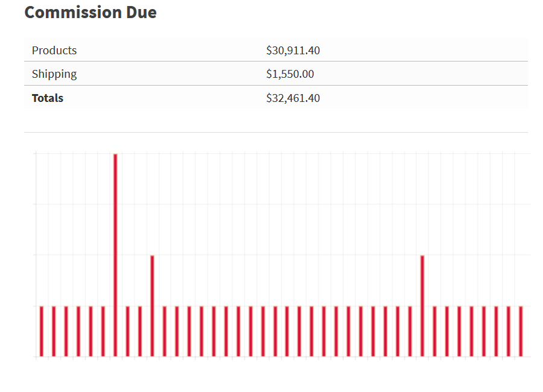The width and height of the screenshot is (543, 392).
Task: Click the tallest red bar in chart
Action: coord(115,253)
